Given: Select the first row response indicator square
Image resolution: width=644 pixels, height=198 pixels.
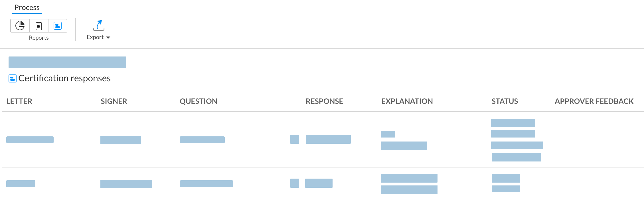Looking at the screenshot, I should tap(295, 139).
